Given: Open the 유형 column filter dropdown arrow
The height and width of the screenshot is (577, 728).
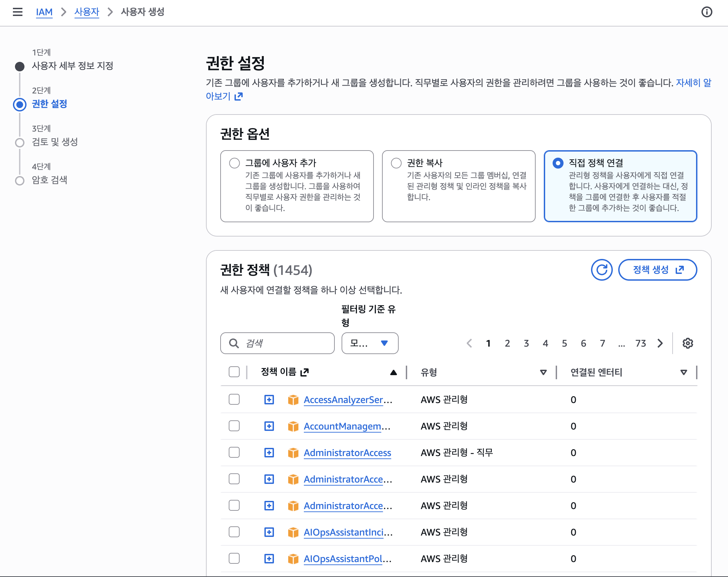Looking at the screenshot, I should 543,372.
